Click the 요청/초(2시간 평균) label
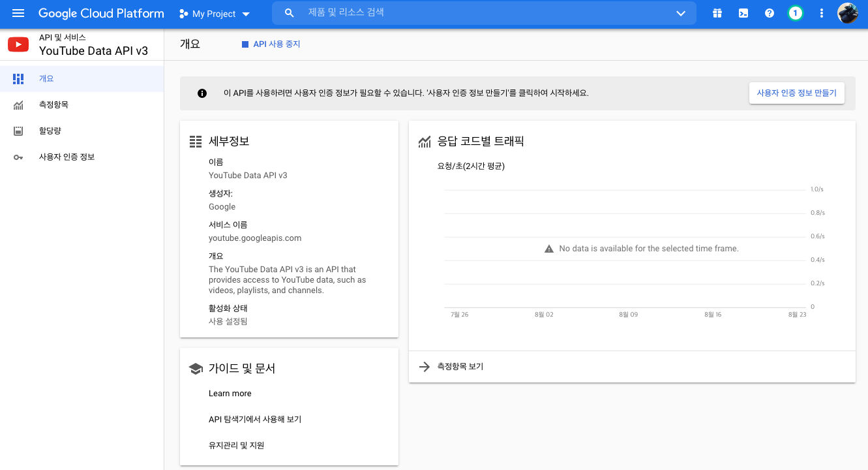Image resolution: width=868 pixels, height=470 pixels. tap(471, 166)
